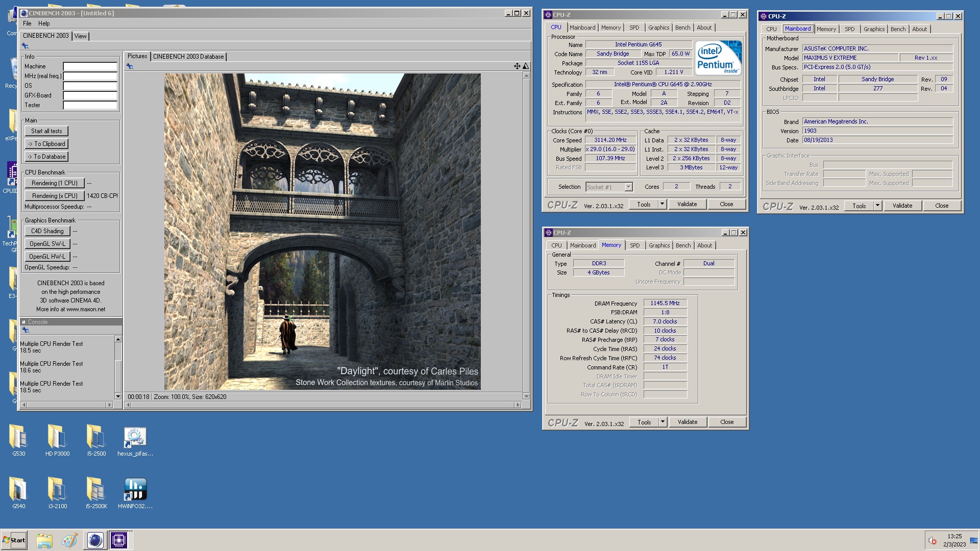Run the OpenGL HW-L benchmark
This screenshot has width=980, height=551.
coord(47,257)
